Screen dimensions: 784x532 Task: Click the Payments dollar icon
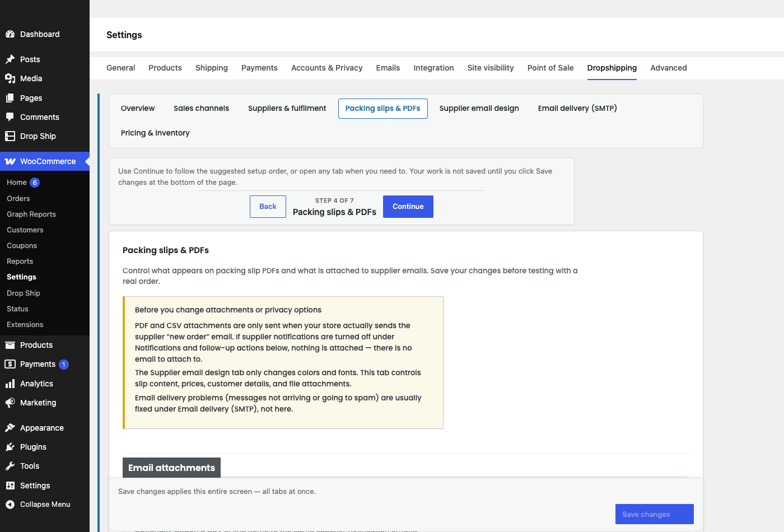pyautogui.click(x=10, y=364)
